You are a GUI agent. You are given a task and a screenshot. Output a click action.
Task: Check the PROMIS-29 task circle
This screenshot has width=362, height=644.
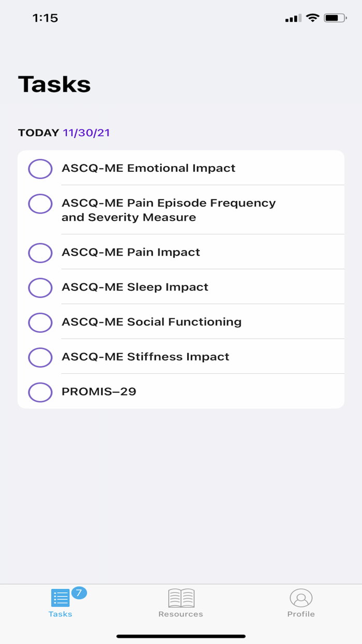[40, 392]
